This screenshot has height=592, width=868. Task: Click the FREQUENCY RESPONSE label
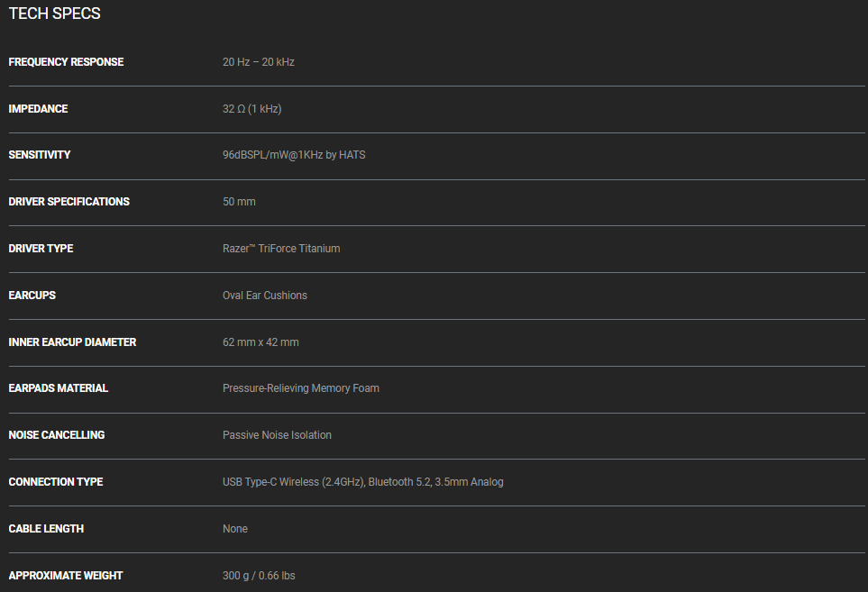[66, 62]
